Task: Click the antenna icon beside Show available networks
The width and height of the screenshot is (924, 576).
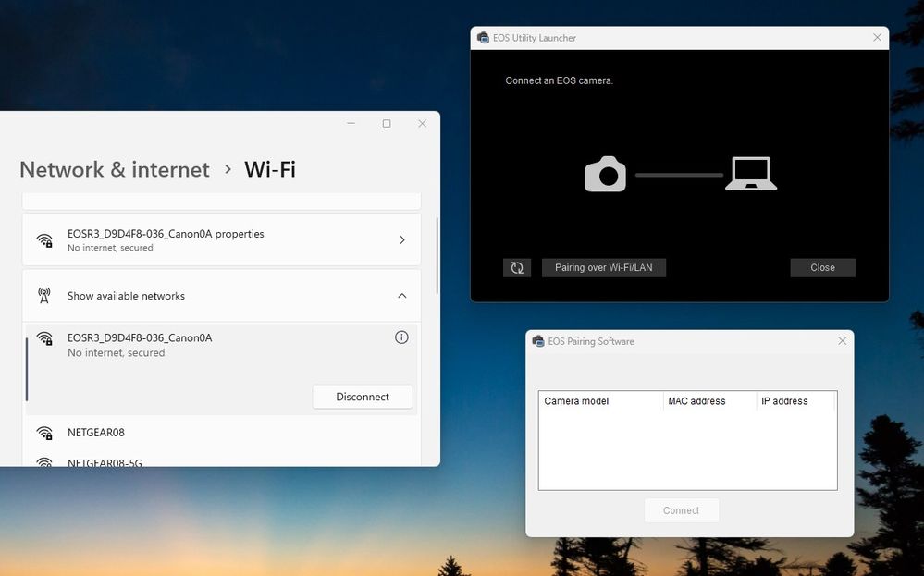Action: click(x=44, y=296)
